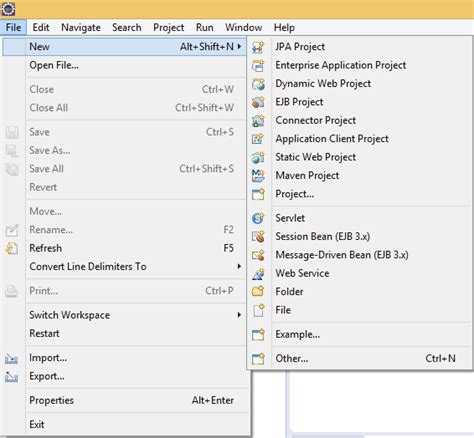
Task: Click the Import icon
Action: (x=12, y=358)
